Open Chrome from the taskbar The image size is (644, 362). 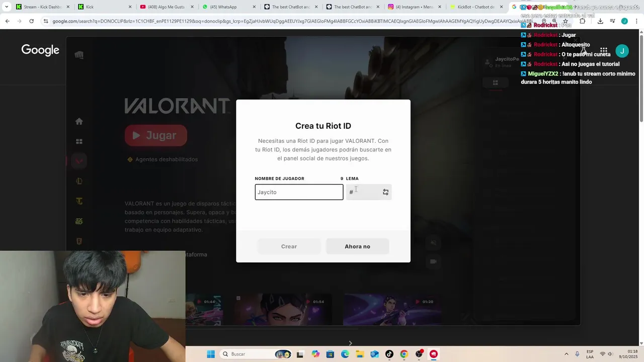click(x=404, y=354)
